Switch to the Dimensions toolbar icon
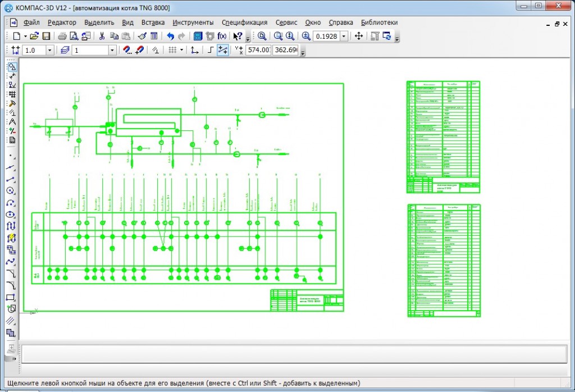The width and height of the screenshot is (575, 392). [12, 76]
